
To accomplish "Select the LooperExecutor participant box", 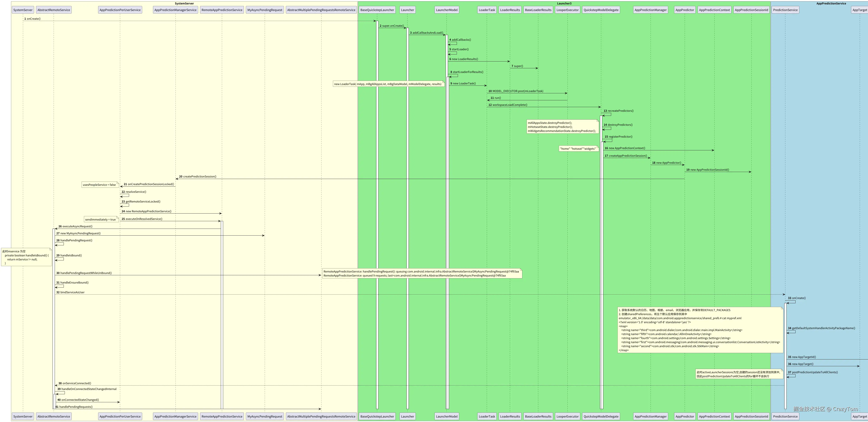I will pos(568,10).
